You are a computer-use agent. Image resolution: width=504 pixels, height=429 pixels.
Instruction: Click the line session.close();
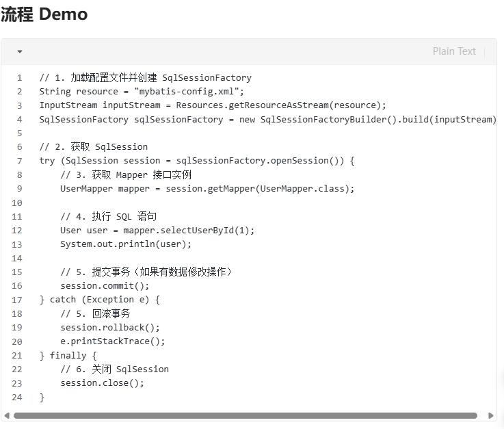(102, 383)
